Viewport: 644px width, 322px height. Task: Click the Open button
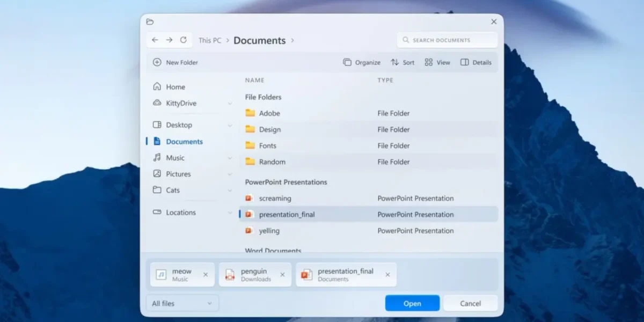coord(412,303)
